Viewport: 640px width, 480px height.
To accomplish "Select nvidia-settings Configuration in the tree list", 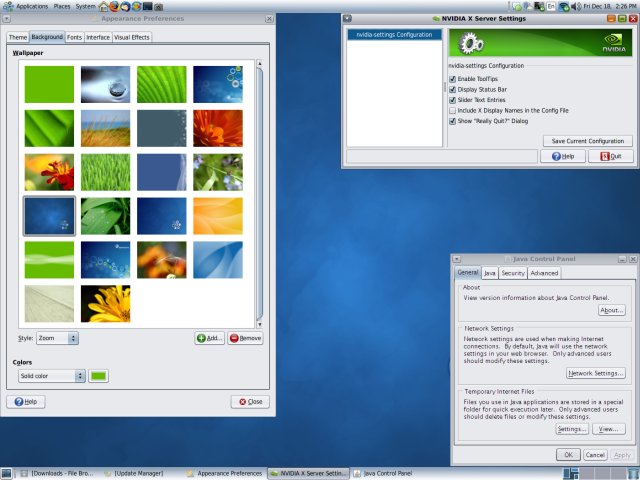I will 394,35.
